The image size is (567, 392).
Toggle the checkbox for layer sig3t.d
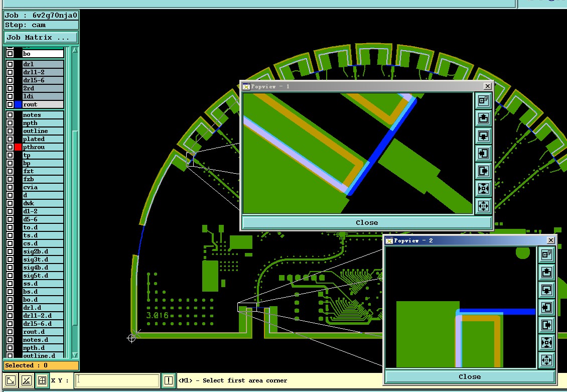pos(10,259)
